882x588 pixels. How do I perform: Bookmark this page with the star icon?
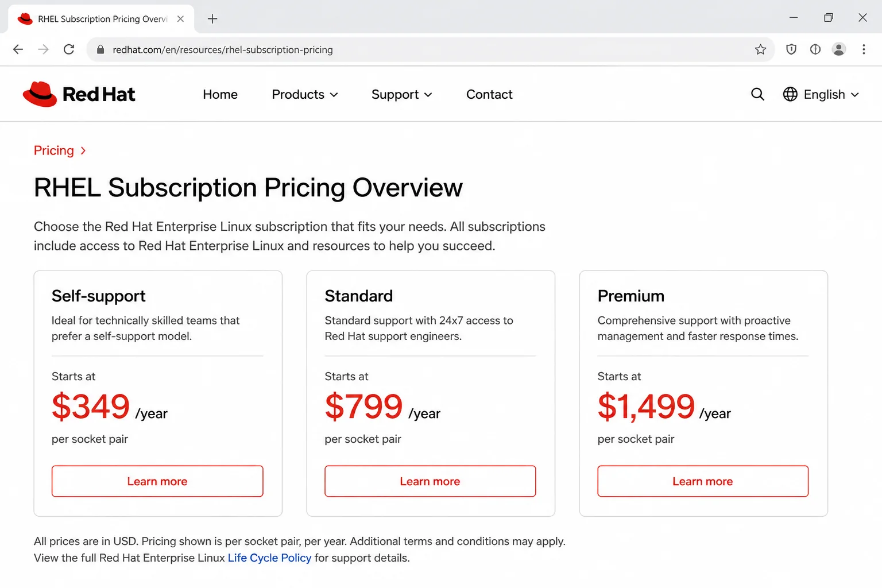click(760, 49)
